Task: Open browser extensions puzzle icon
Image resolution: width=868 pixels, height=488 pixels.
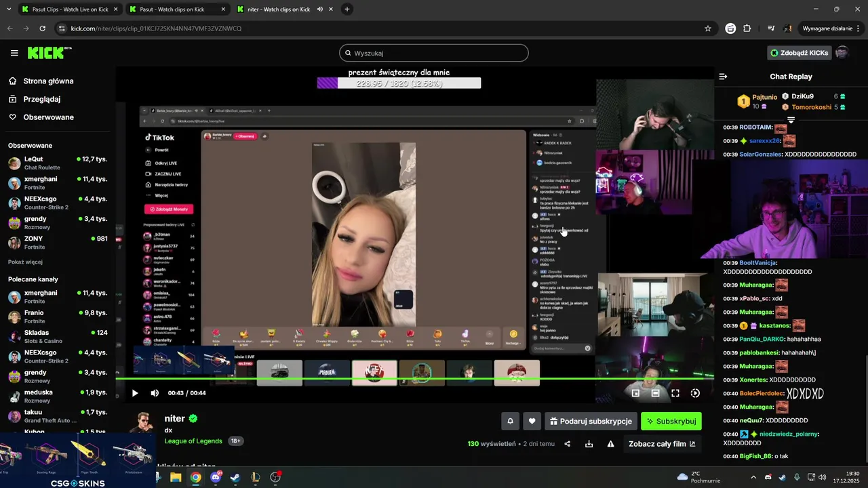Action: click(747, 28)
